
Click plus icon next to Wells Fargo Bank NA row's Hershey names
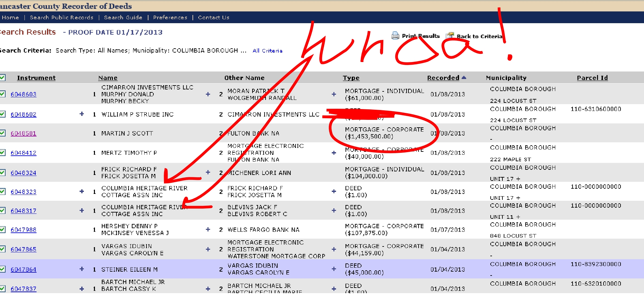coord(208,229)
